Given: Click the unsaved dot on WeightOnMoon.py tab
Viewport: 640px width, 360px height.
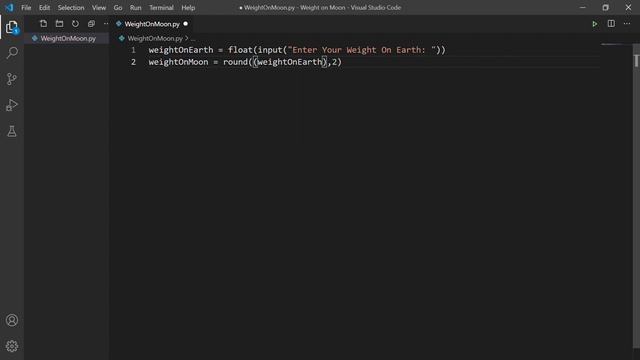Looking at the screenshot, I should [x=186, y=24].
